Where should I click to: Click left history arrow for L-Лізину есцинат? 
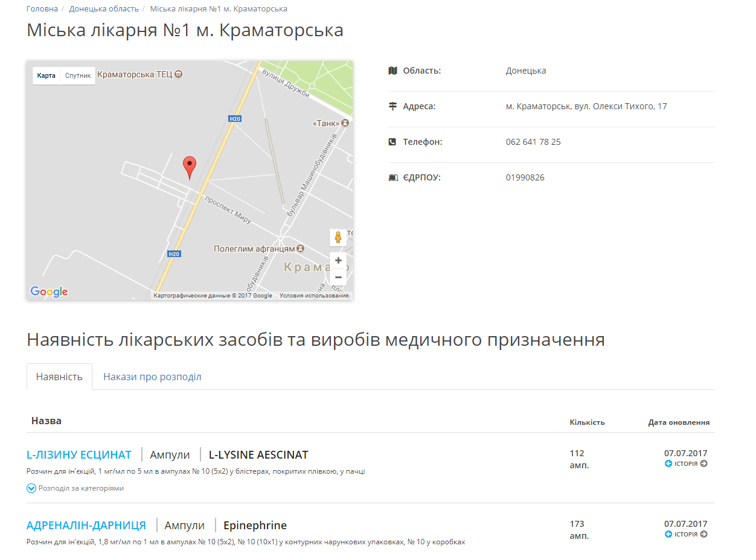click(668, 463)
